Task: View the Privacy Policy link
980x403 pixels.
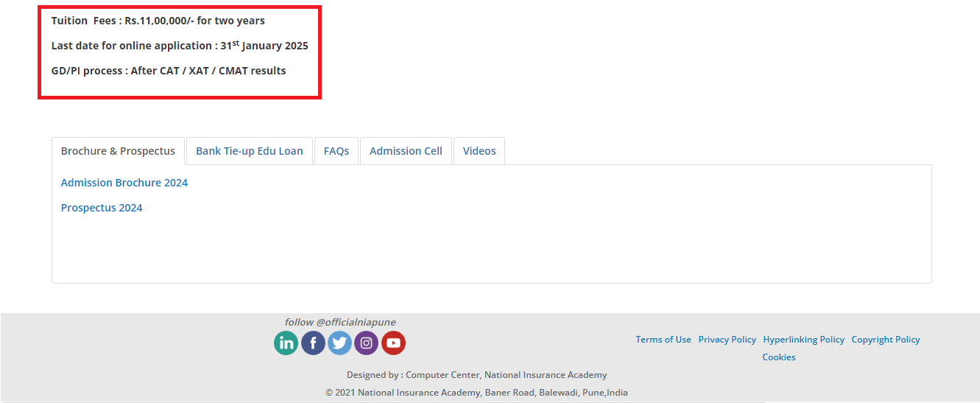Action: [x=727, y=340]
